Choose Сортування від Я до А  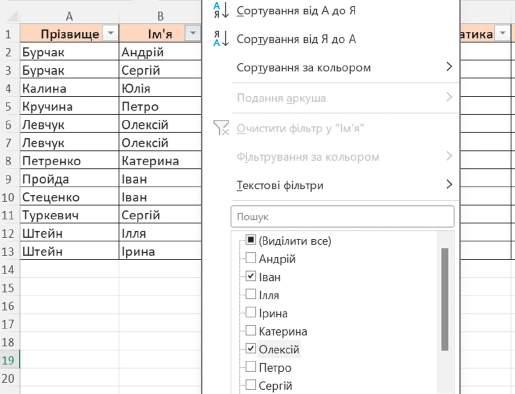pos(296,39)
